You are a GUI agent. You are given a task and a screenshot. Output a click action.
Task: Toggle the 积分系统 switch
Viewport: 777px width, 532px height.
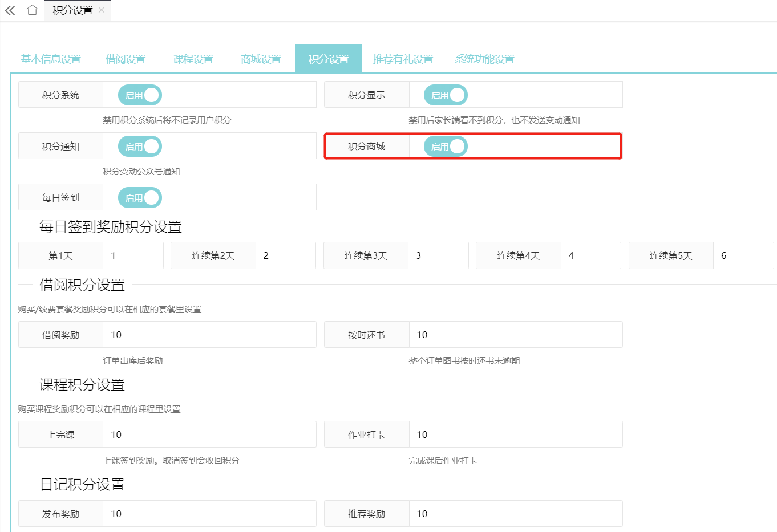(x=140, y=95)
